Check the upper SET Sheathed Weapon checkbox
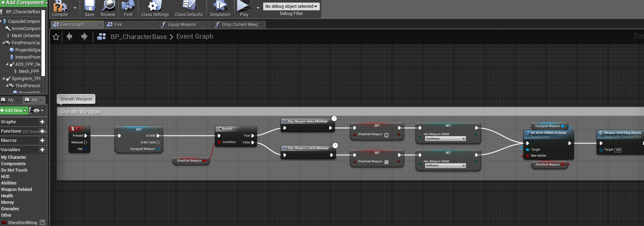This screenshot has width=644, height=226. tap(386, 135)
